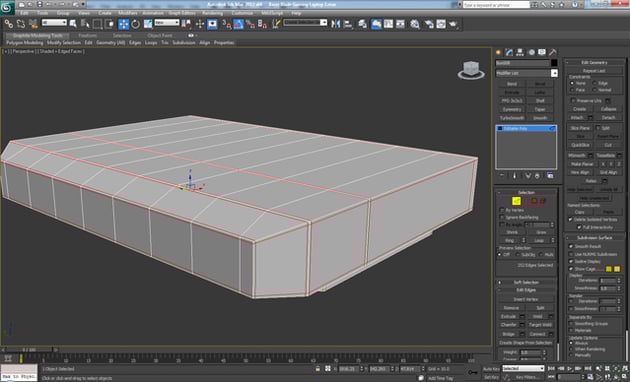This screenshot has height=382, width=630.
Task: Activate the Select and Rotate tool
Action: pyautogui.click(x=135, y=24)
